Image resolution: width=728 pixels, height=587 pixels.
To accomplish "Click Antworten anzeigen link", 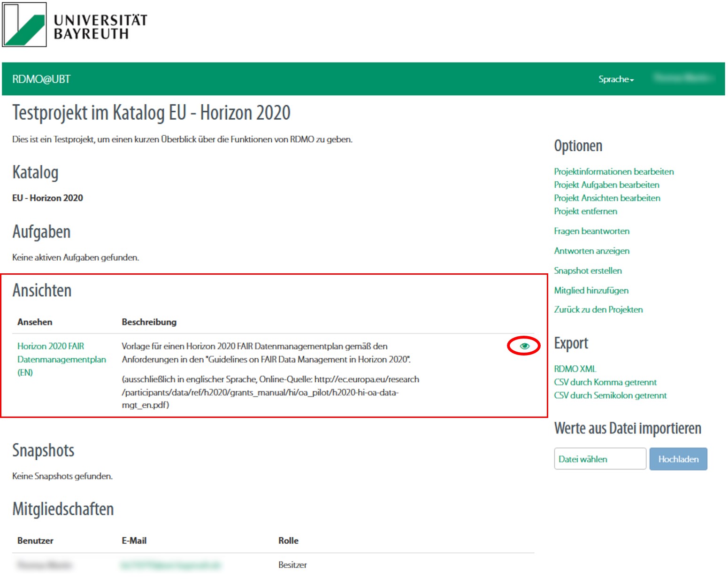I will click(x=591, y=250).
